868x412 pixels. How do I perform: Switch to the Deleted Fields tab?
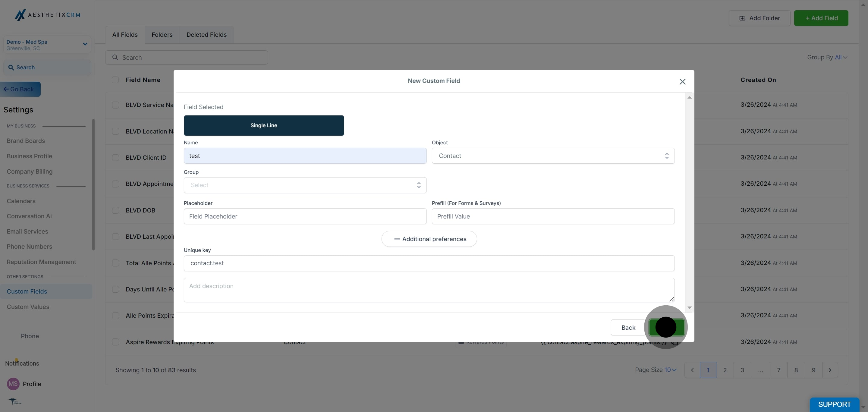coord(206,35)
